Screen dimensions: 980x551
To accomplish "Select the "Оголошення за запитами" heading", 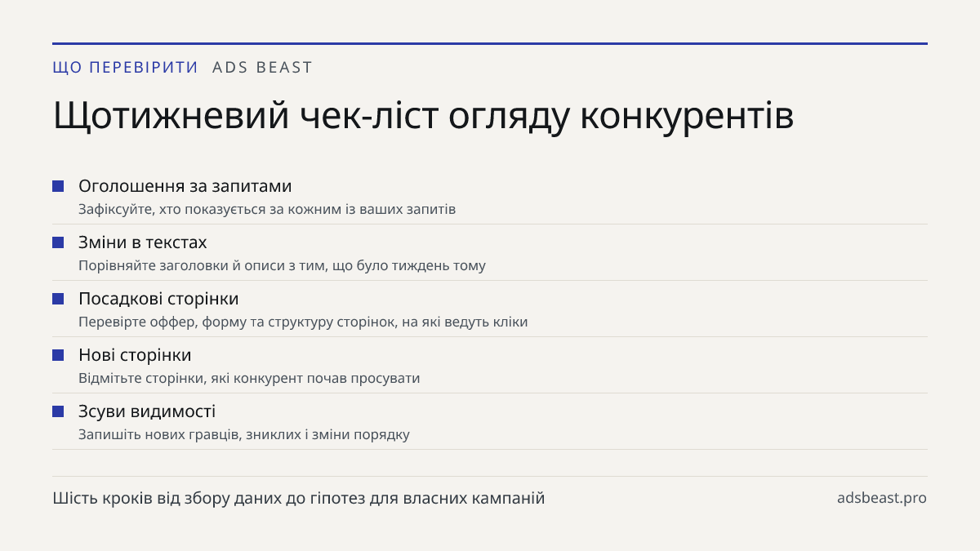I will (x=185, y=186).
